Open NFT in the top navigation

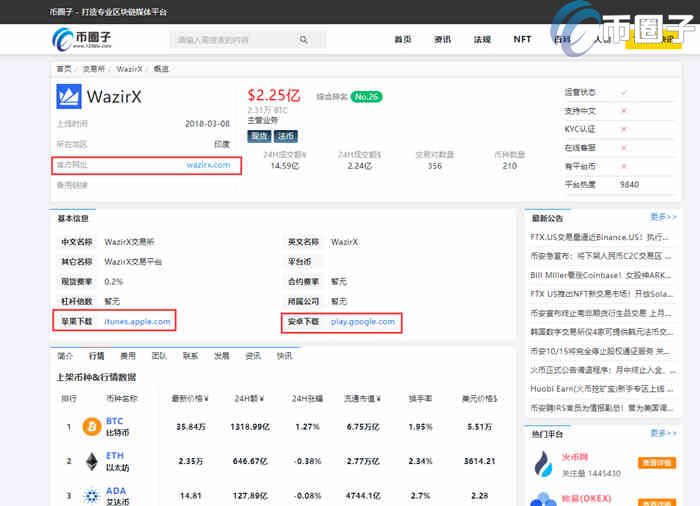522,39
